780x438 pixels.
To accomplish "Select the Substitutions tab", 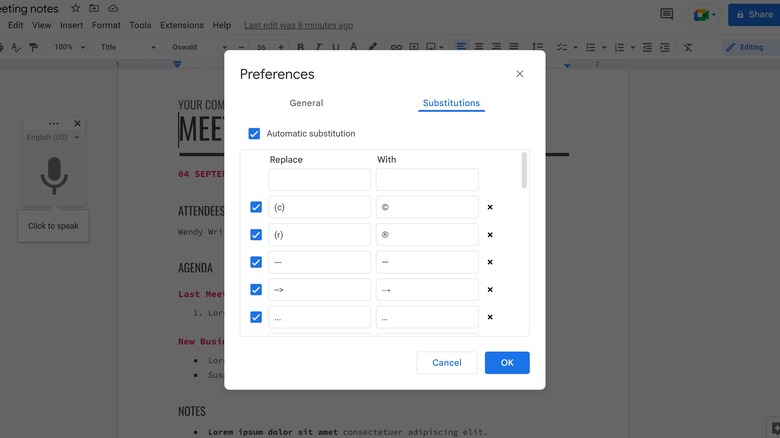I will tap(451, 103).
